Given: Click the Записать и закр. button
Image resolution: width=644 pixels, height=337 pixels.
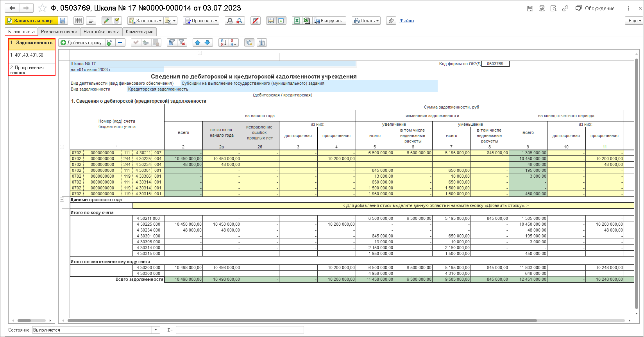Looking at the screenshot, I should pos(31,21).
